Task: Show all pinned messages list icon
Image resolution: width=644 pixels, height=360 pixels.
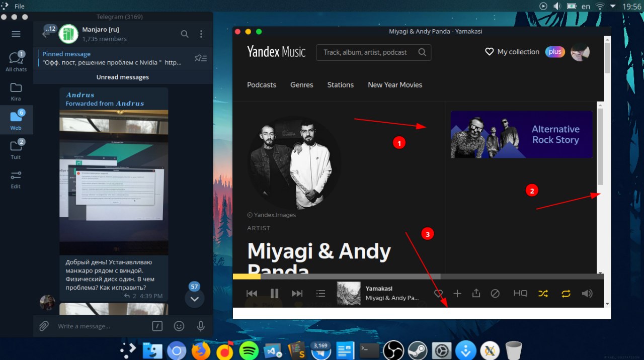Action: (201, 58)
